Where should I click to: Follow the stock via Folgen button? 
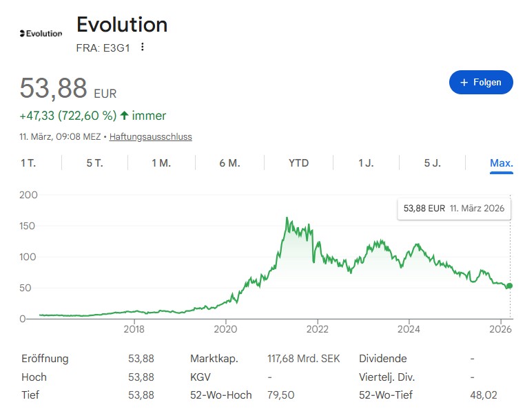(481, 82)
